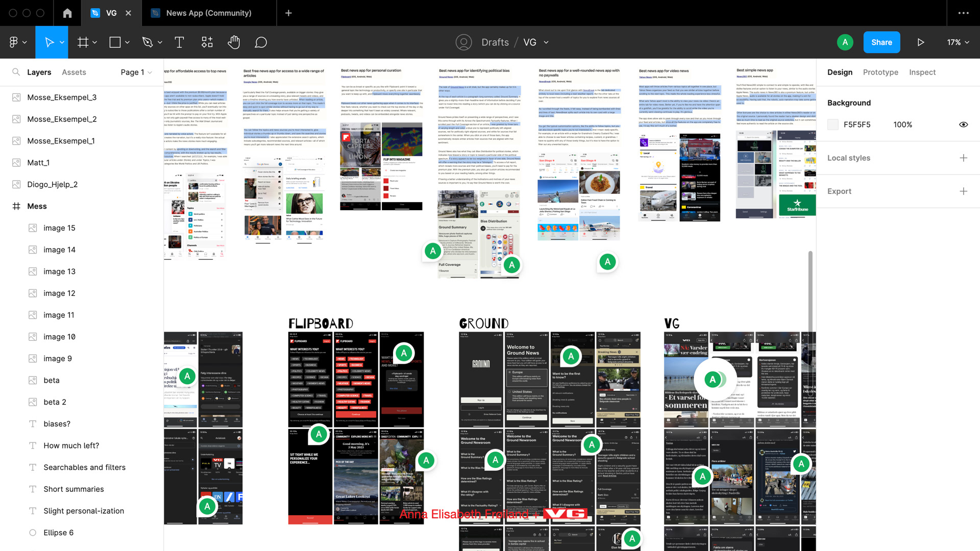Select the Pen tool
Viewport: 980px width, 551px height.
pyautogui.click(x=148, y=42)
